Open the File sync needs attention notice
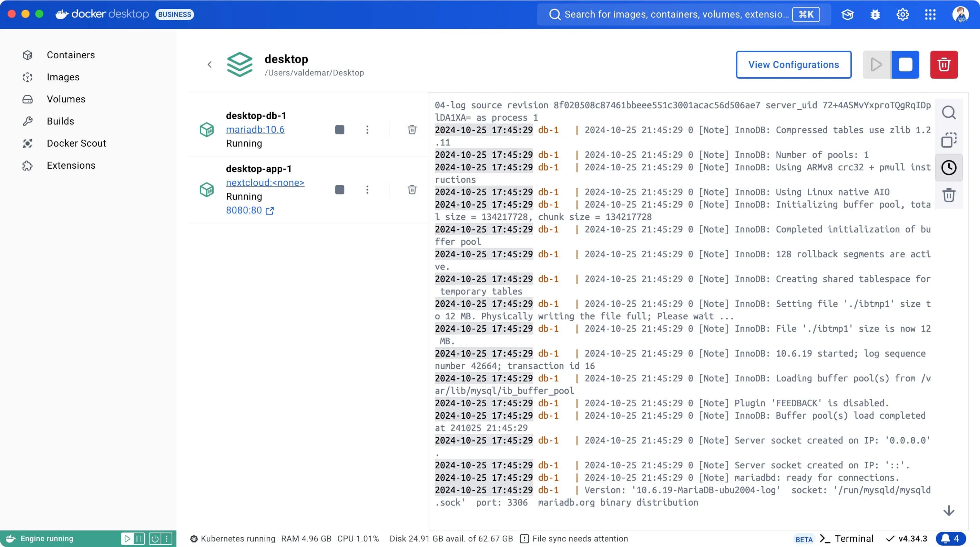 pyautogui.click(x=574, y=539)
